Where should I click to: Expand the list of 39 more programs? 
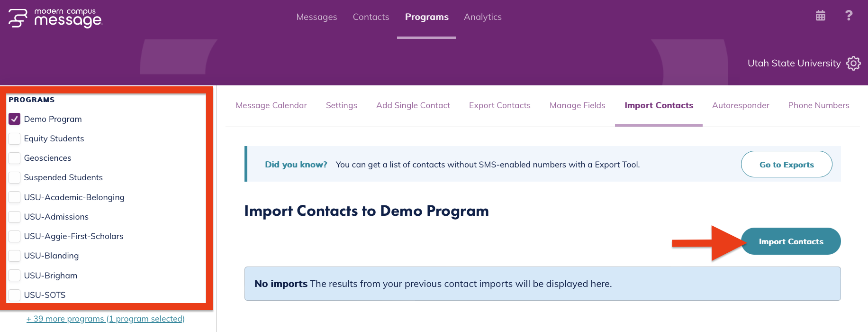[x=105, y=318]
